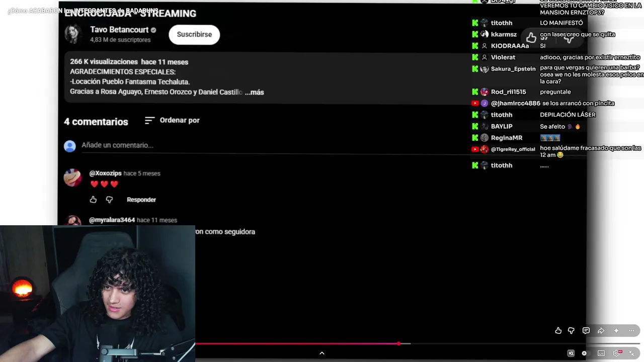
Task: Click the Kick badge beside Rod_rii1515
Action: pyautogui.click(x=475, y=92)
